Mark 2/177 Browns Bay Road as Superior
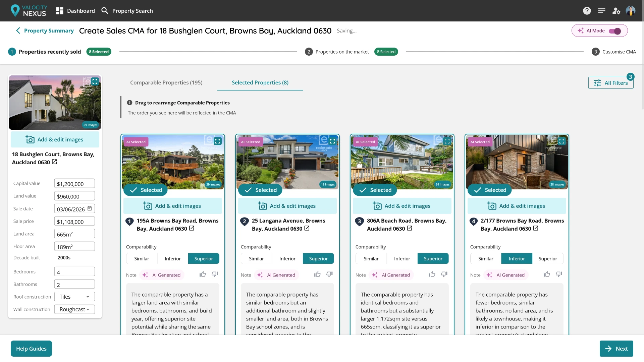 coord(548,258)
